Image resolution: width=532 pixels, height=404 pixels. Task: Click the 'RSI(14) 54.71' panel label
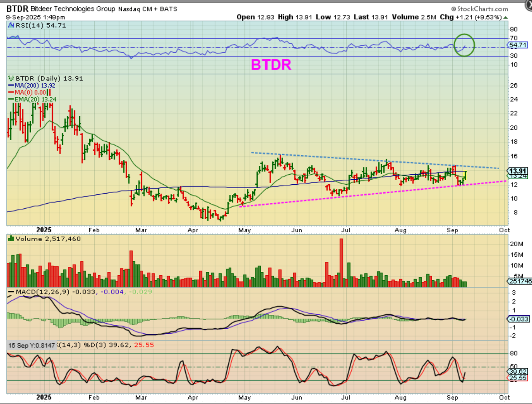coord(41,25)
